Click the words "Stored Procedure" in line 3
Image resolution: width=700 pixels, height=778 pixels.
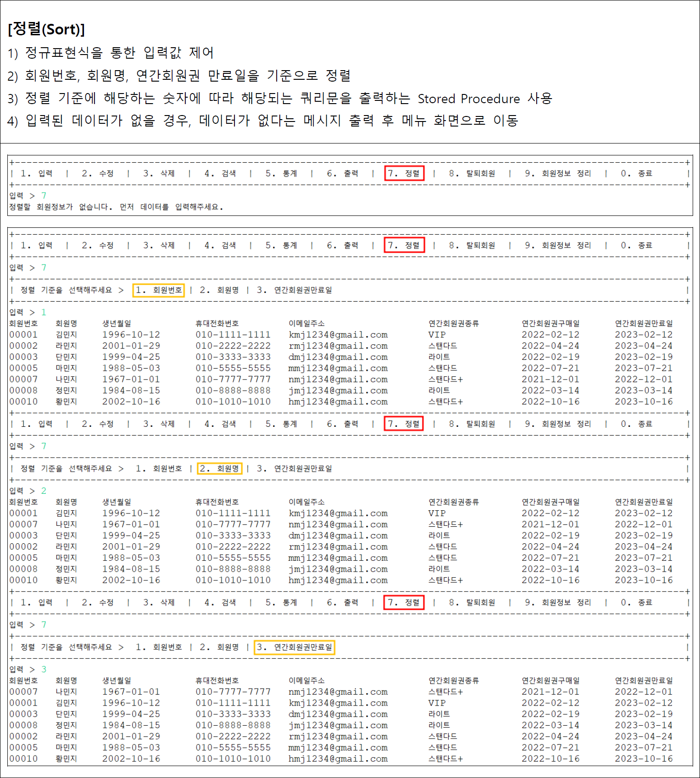coord(469,99)
